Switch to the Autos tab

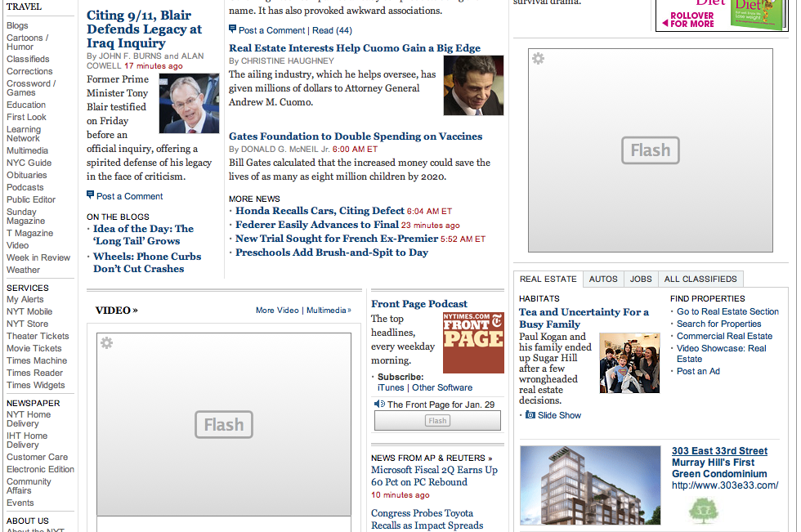click(603, 279)
